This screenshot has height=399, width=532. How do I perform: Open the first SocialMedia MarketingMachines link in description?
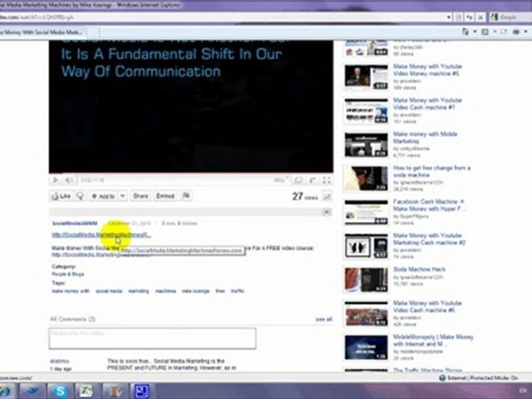[x=101, y=235]
